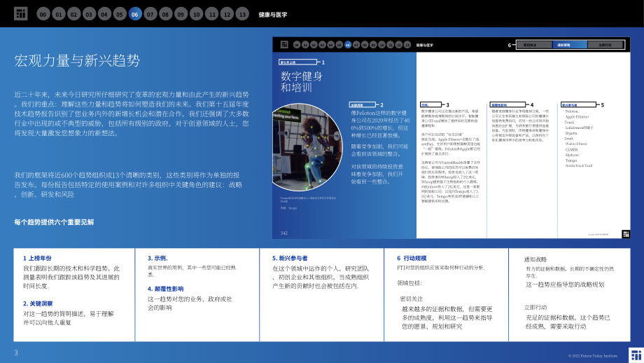Click the 4. 颠覆性影响 heading
The image size is (644, 363).
165,289
